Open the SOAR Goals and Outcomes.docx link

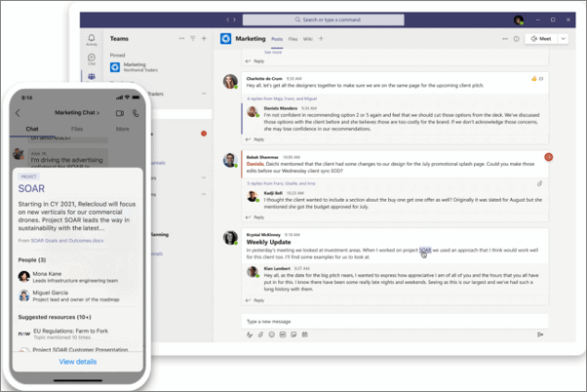click(67, 241)
